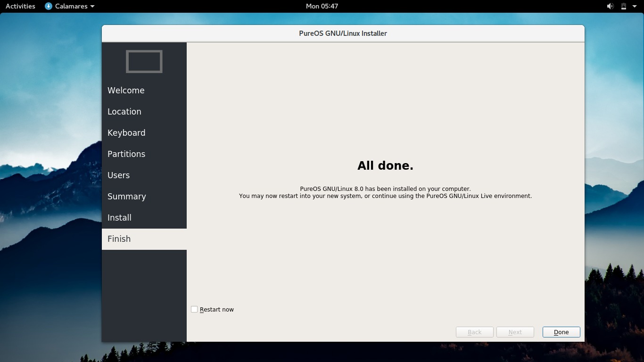Select the Partitions step in sidebar
644x362 pixels.
[x=126, y=154]
